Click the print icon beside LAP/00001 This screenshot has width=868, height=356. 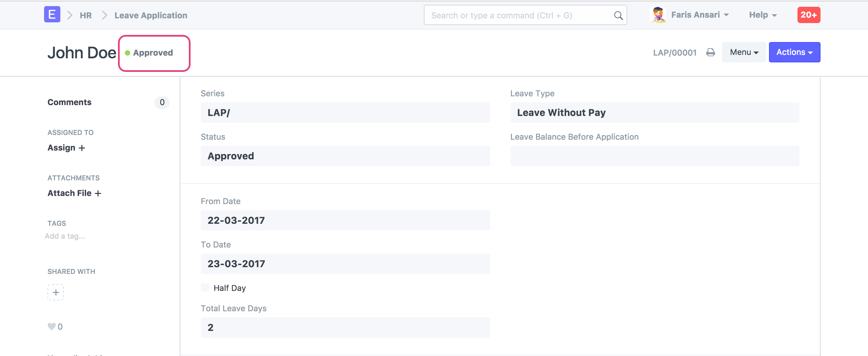coord(710,53)
